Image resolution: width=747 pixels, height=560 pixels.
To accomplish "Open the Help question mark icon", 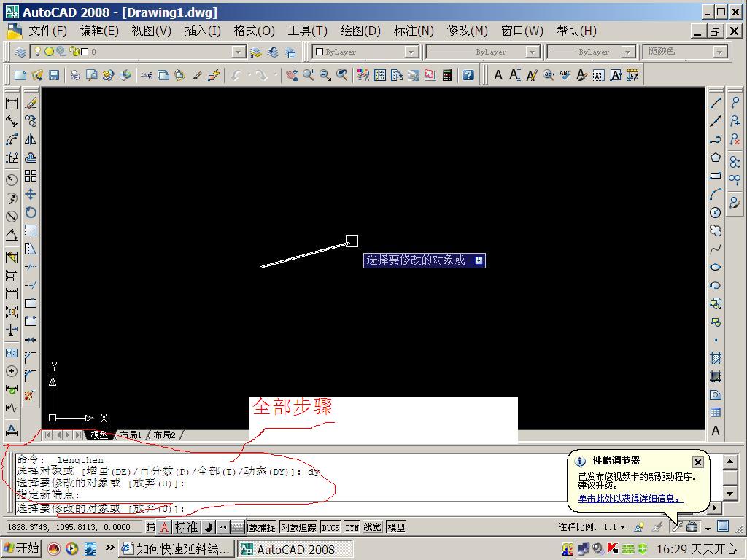I will [x=468, y=75].
